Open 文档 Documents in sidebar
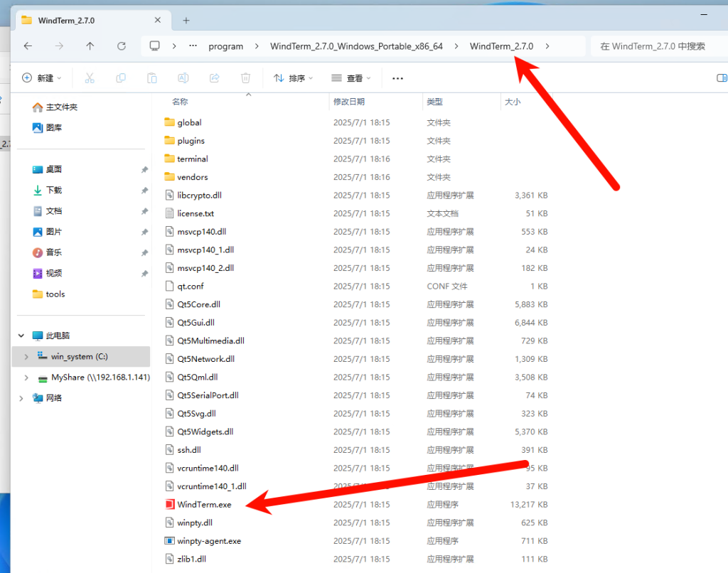 click(x=47, y=211)
